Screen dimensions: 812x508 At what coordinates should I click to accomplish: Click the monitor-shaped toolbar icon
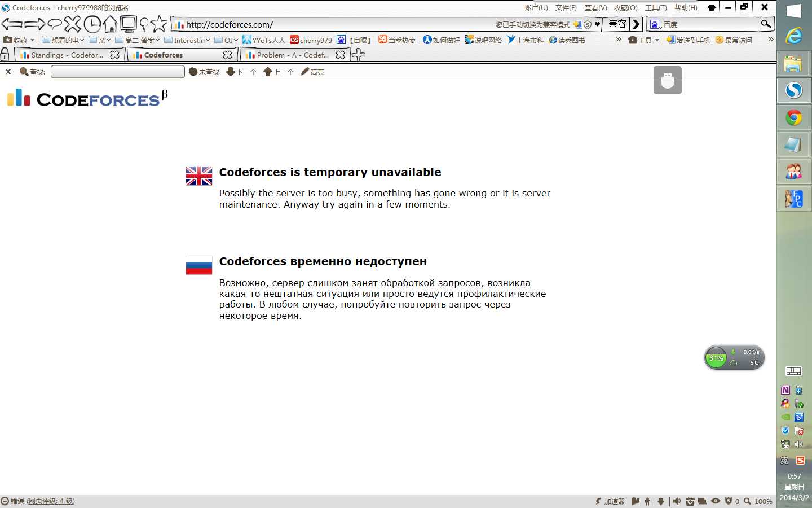click(129, 24)
